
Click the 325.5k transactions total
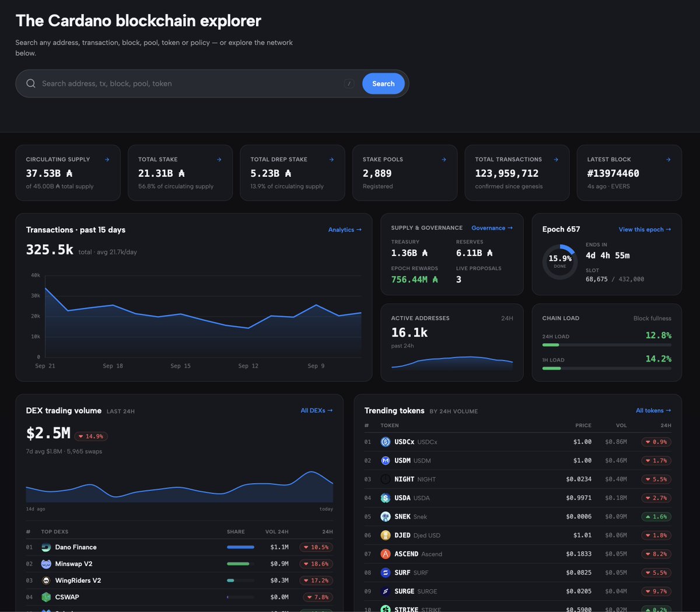click(x=50, y=250)
